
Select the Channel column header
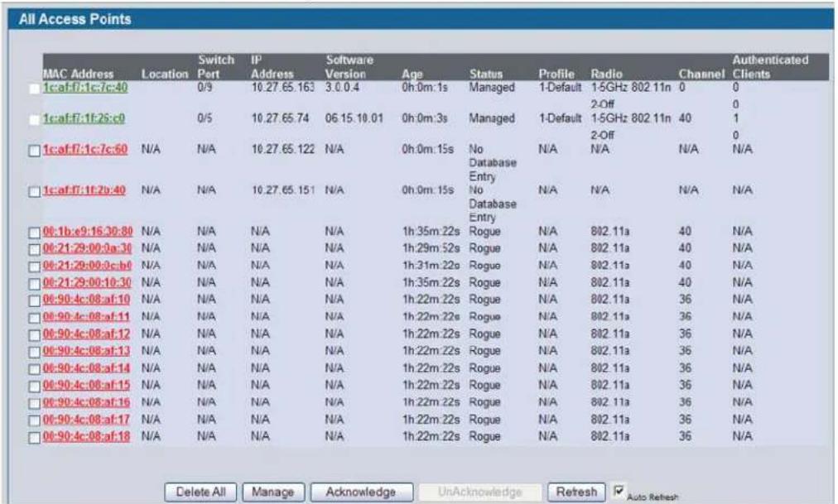701,74
